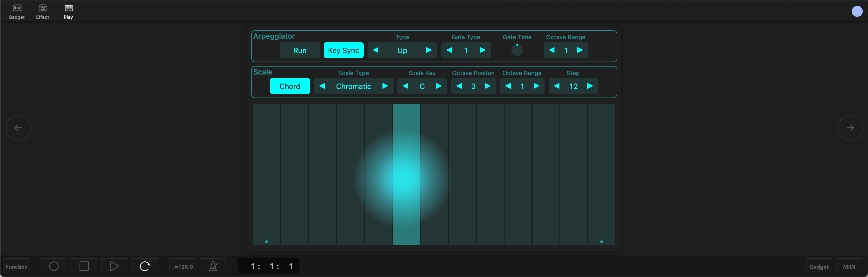Image resolution: width=868 pixels, height=277 pixels.
Task: Choose previous Scale Type before Chromatic
Action: pos(322,86)
